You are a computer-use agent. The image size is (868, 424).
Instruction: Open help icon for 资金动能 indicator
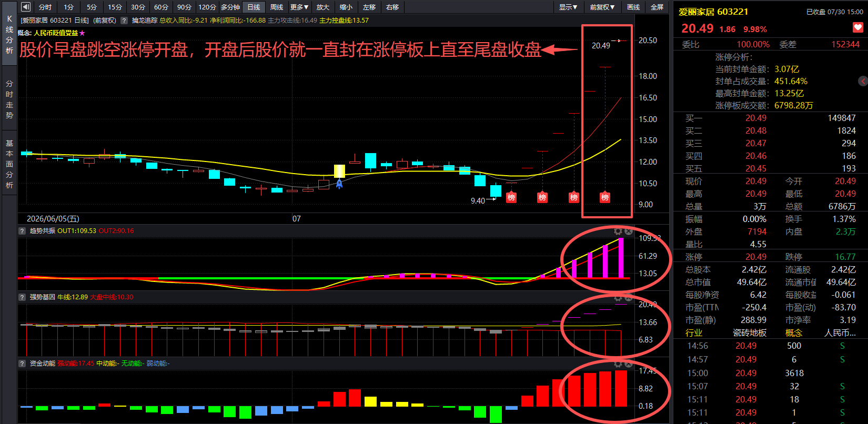pos(22,364)
